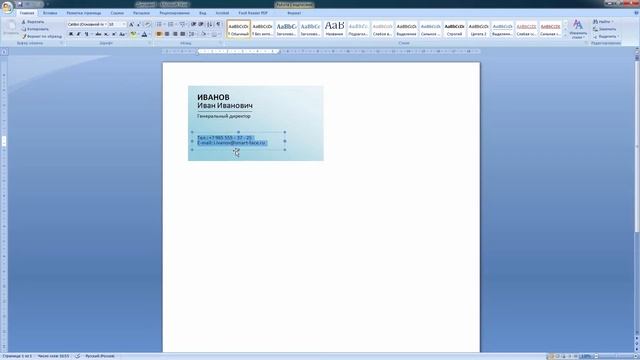Click Format Painter (Формат по образцу)
Screen dimensions: 640x360
pyautogui.click(x=42, y=36)
